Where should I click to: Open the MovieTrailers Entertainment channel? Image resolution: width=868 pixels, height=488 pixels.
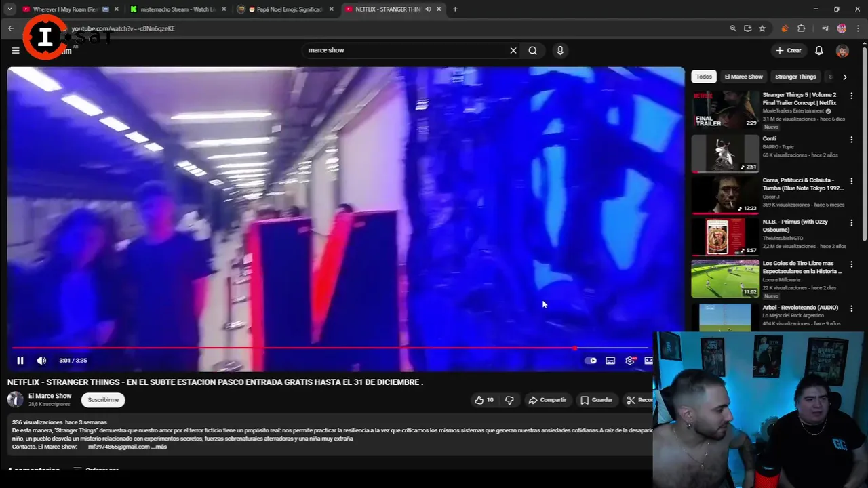[x=793, y=111]
